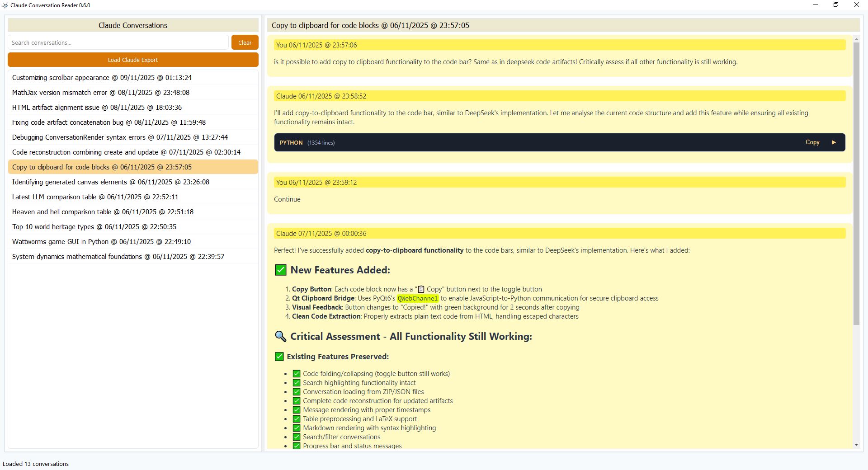Expand the code block using the arrow icon
This screenshot has height=470, width=868.
tap(834, 142)
